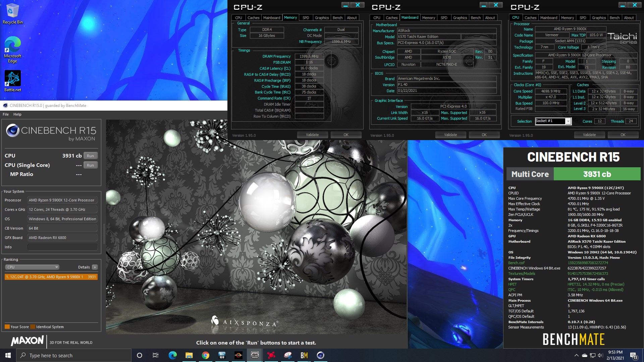The height and width of the screenshot is (362, 644).
Task: Open Google Chrome from taskbar
Action: tap(206, 355)
